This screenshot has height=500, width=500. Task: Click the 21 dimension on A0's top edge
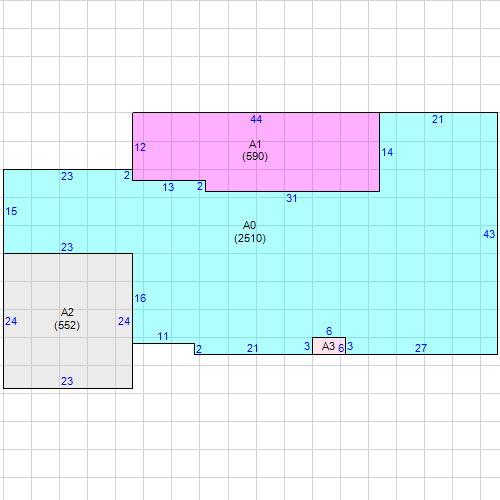click(437, 119)
